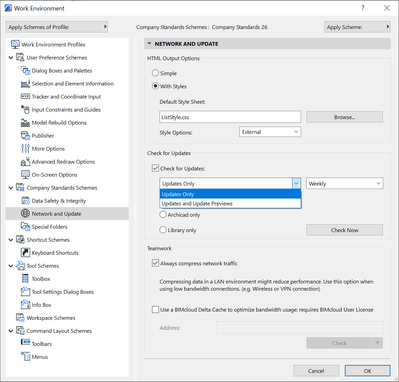Image resolution: width=399 pixels, height=382 pixels.
Task: Collapse Shortcut Schemes tree node
Action: click(11, 240)
